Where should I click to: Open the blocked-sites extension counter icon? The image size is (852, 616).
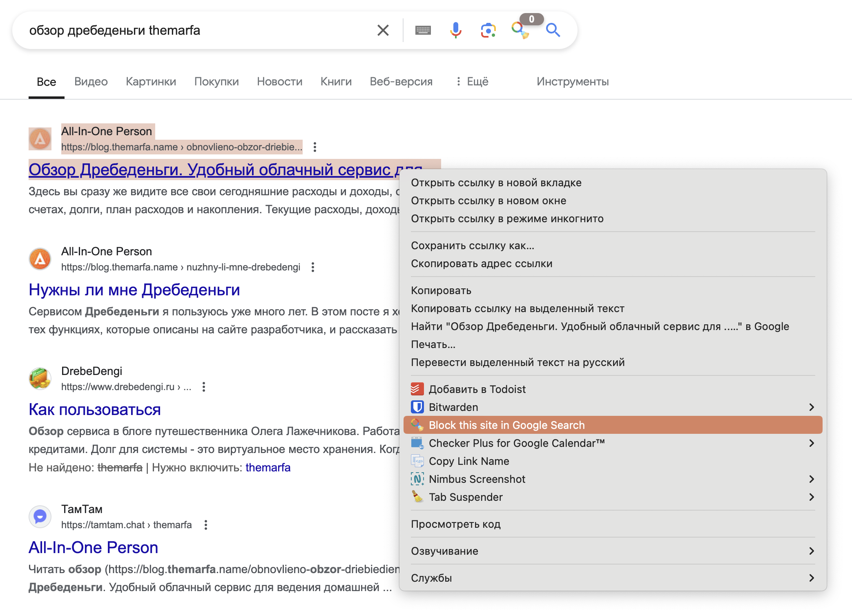tap(521, 29)
